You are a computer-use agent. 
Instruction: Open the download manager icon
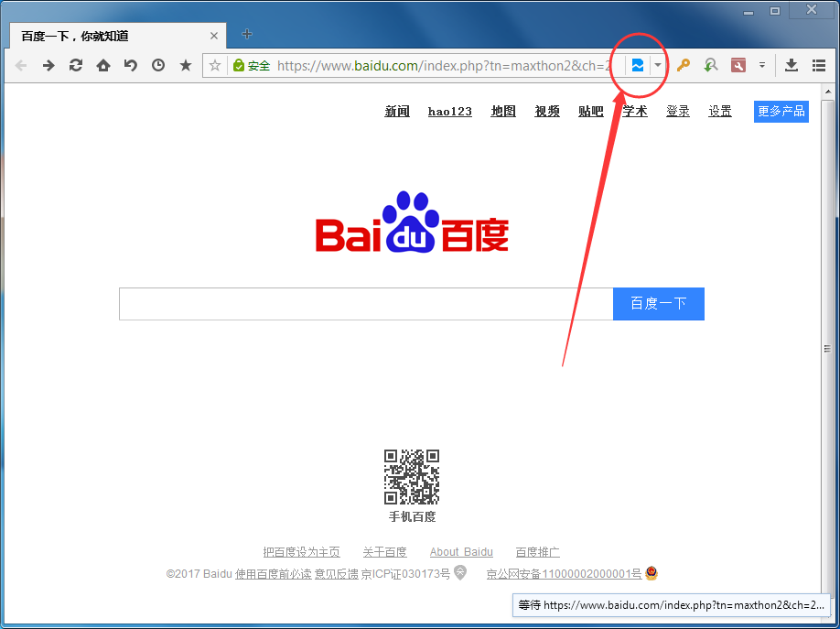click(791, 65)
